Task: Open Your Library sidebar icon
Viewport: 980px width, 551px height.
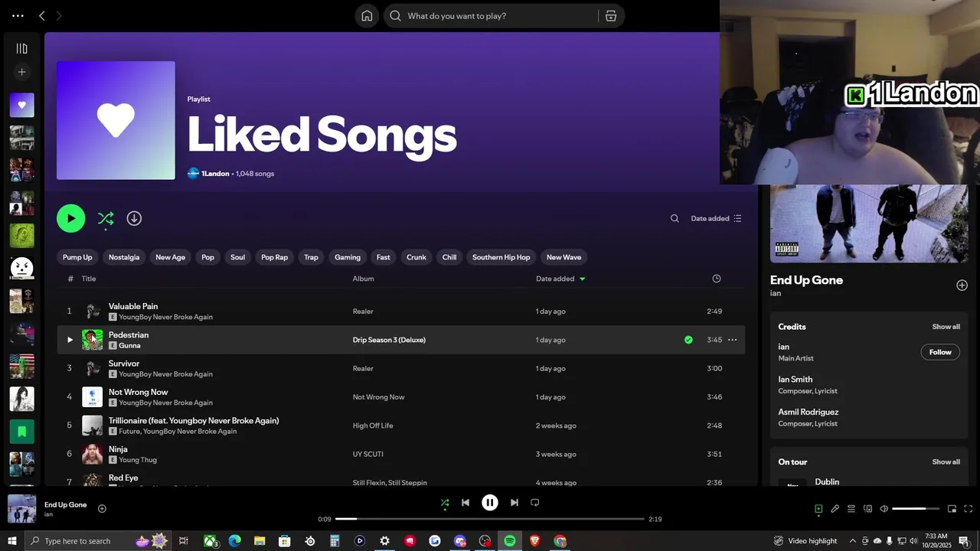Action: [x=21, y=48]
